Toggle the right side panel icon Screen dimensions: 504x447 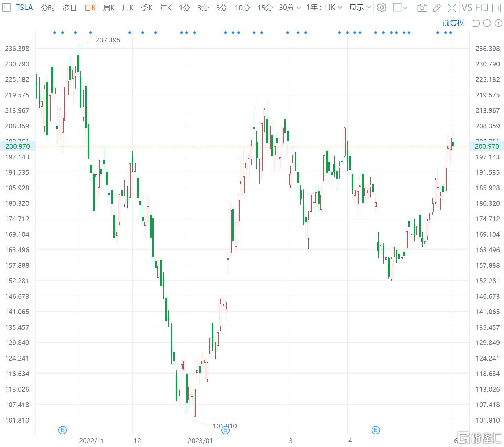pyautogui.click(x=496, y=8)
